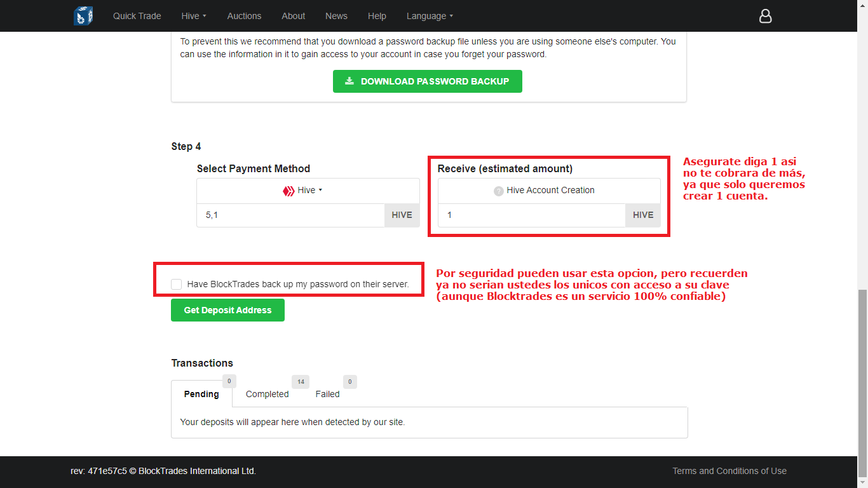Open the user account profile icon
The width and height of the screenshot is (868, 488).
pyautogui.click(x=766, y=16)
